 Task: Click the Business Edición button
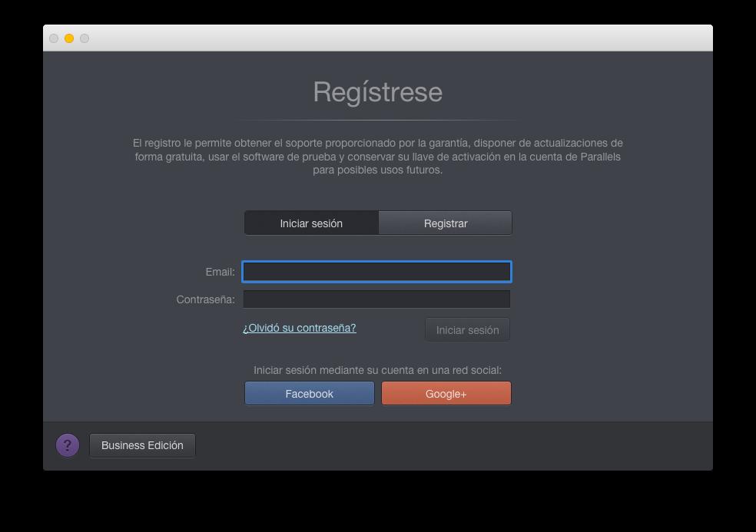142,445
